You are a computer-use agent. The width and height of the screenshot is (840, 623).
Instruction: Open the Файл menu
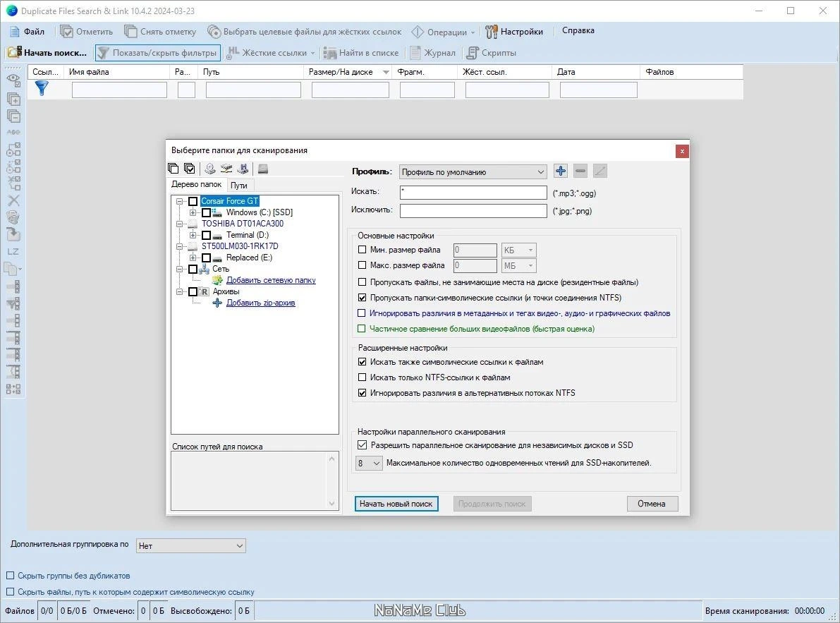(28, 32)
